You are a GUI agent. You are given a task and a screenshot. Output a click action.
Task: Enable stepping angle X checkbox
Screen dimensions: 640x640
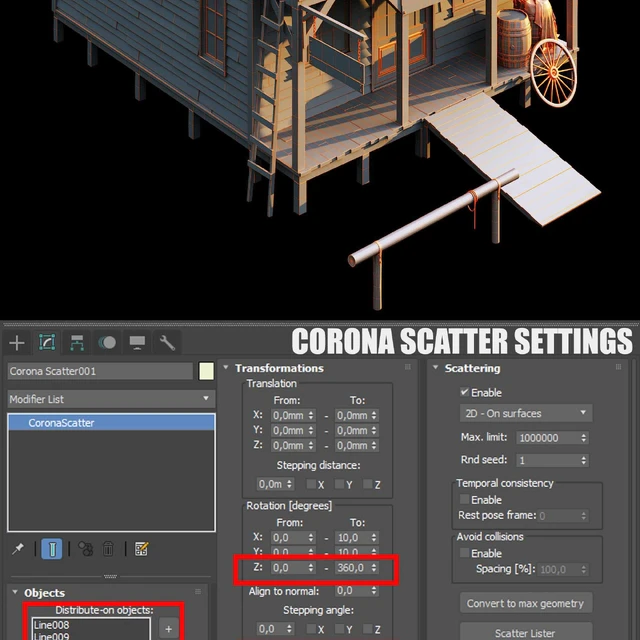[311, 629]
